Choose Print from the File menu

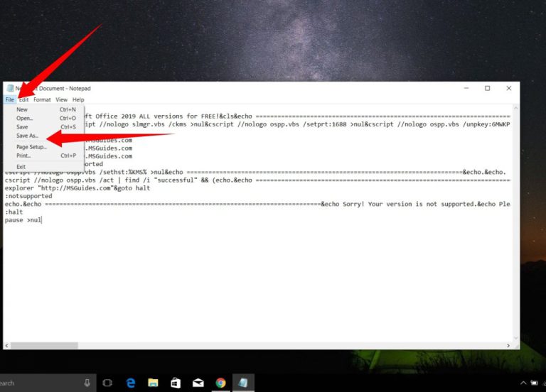(23, 156)
